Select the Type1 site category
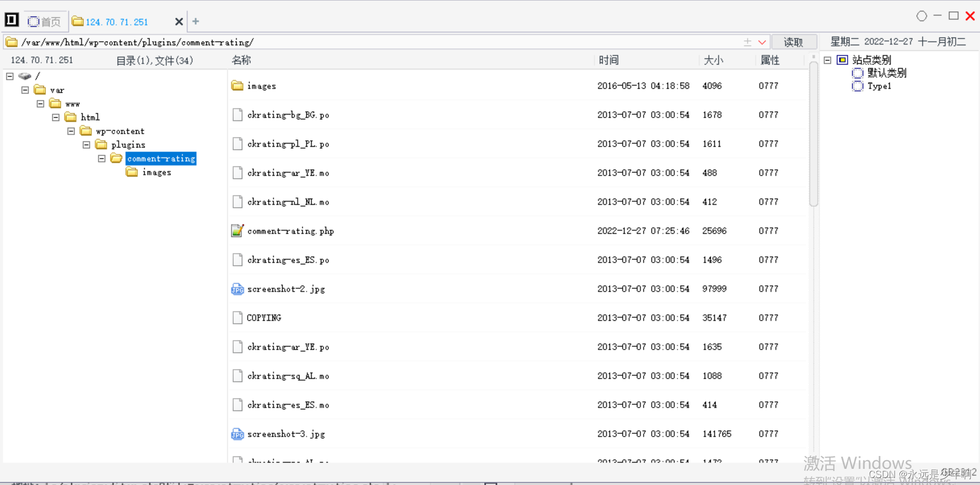Screen dimensions: 980x485 coord(879,86)
